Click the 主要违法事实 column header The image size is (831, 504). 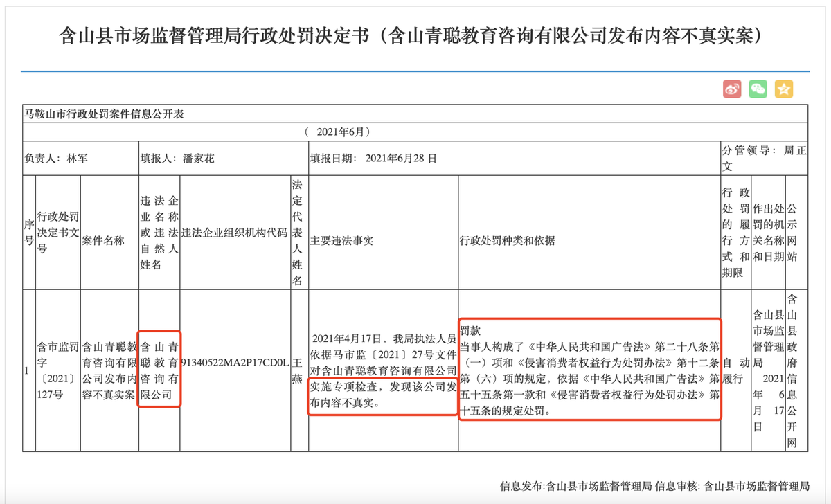coord(342,241)
